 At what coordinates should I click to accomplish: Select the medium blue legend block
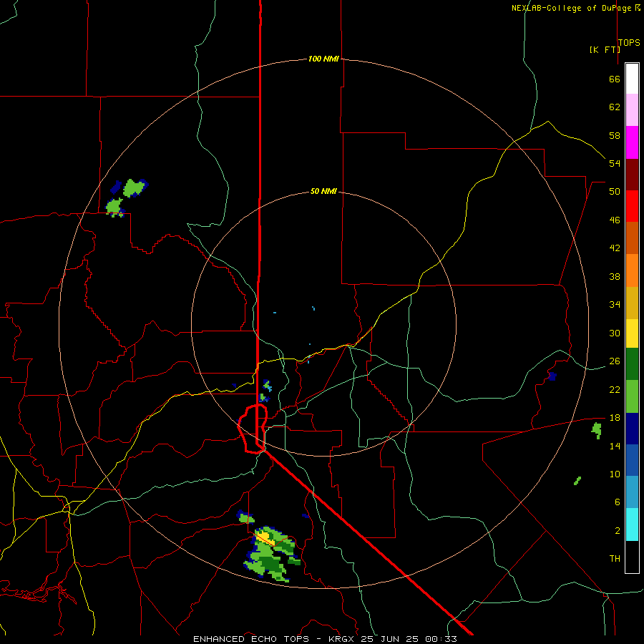tap(632, 460)
